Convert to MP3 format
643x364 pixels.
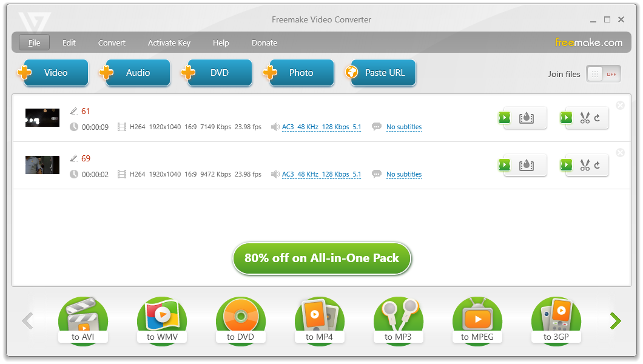[398, 320]
